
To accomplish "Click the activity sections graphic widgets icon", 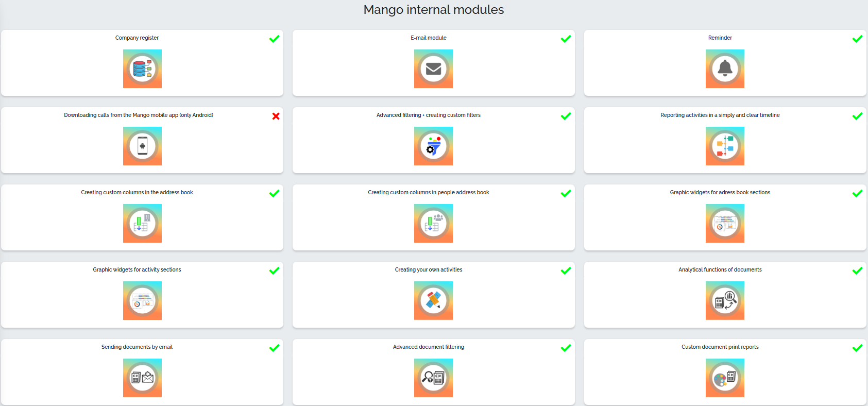I will point(142,300).
